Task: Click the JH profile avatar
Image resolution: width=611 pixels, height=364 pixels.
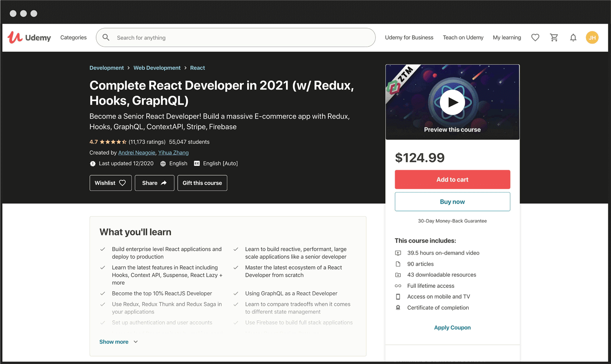Action: coord(592,37)
